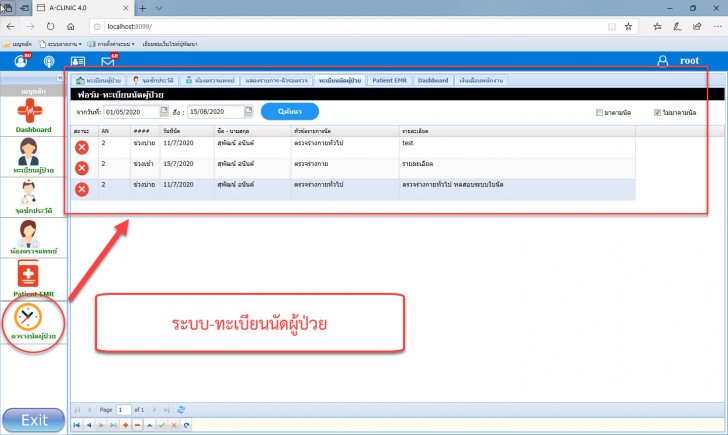728x435 pixels.
Task: Click the blue curved-arrow refresh navigator icon
Action: (186, 425)
